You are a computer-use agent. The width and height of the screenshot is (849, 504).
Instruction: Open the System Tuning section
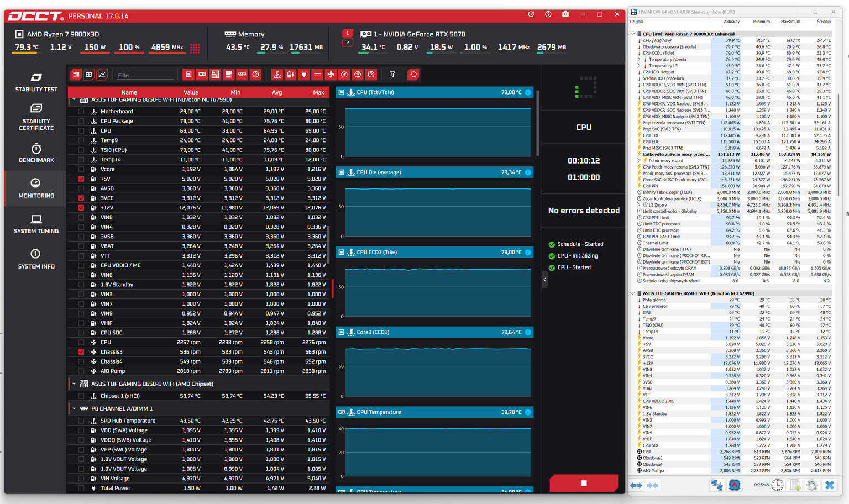pyautogui.click(x=36, y=224)
